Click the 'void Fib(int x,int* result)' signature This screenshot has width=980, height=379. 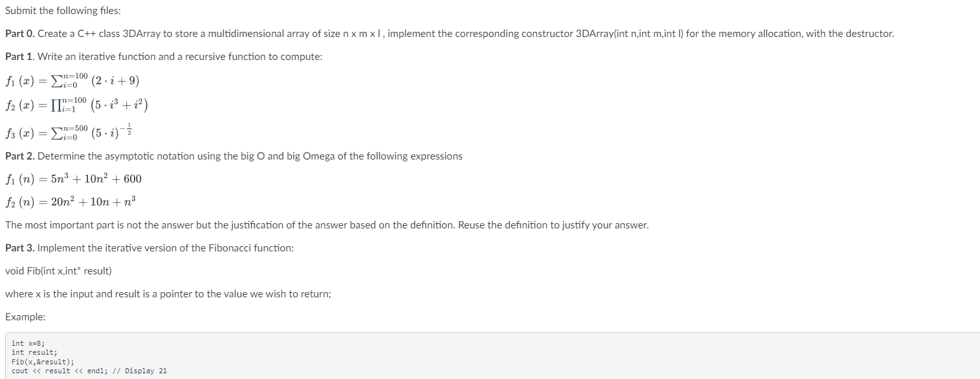coord(58,271)
